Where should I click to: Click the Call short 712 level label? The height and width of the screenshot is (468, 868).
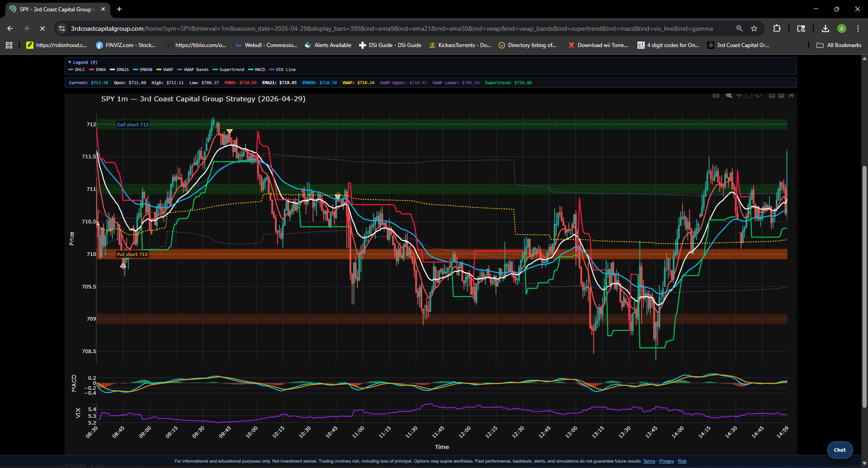[132, 125]
